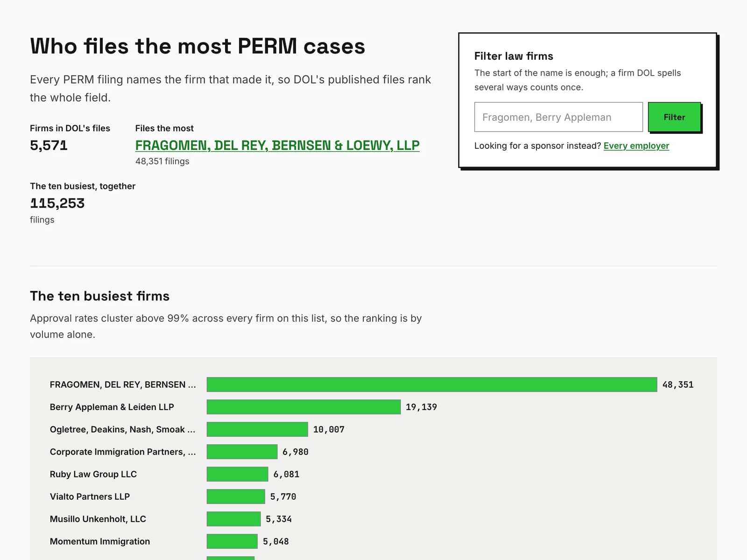Click the 'FRAGOMEN, DEL REY, BERNSEN ...' chart label
Image resolution: width=747 pixels, height=560 pixels.
click(x=123, y=385)
